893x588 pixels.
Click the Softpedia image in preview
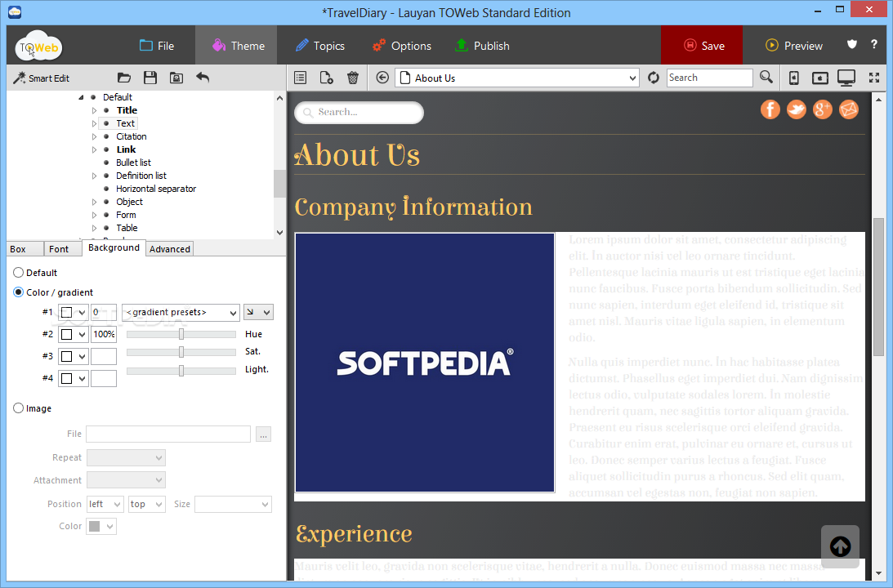coord(425,363)
